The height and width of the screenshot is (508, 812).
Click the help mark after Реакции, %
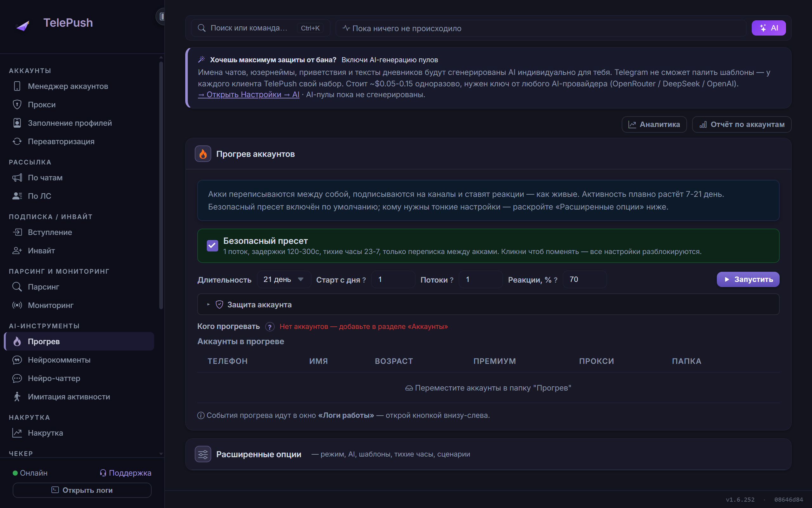556,280
